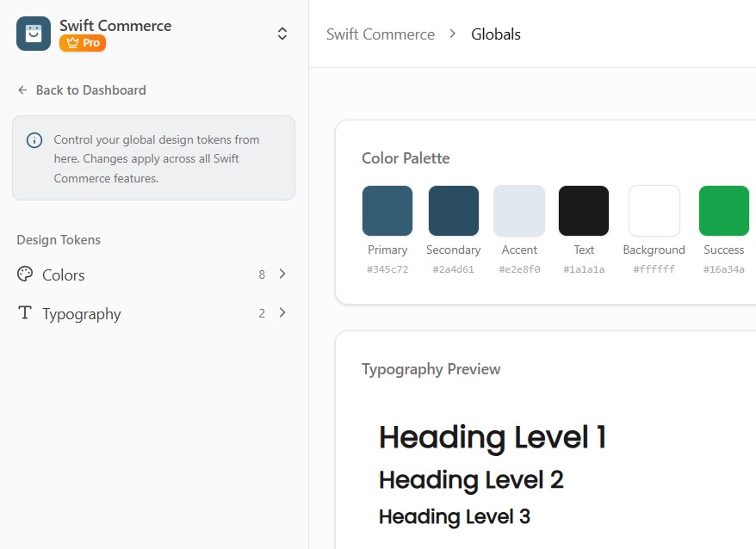
Task: Open the Typography design tokens item
Action: click(x=82, y=314)
